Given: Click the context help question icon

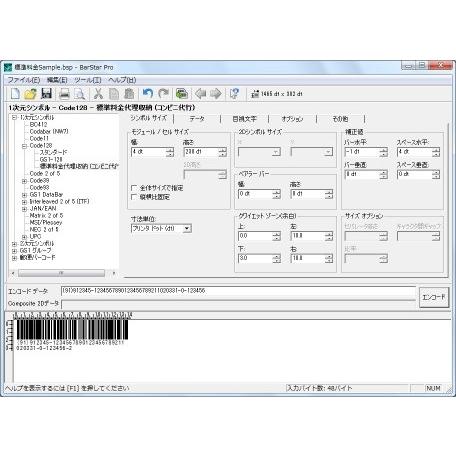Looking at the screenshot, I should pyautogui.click(x=234, y=94).
